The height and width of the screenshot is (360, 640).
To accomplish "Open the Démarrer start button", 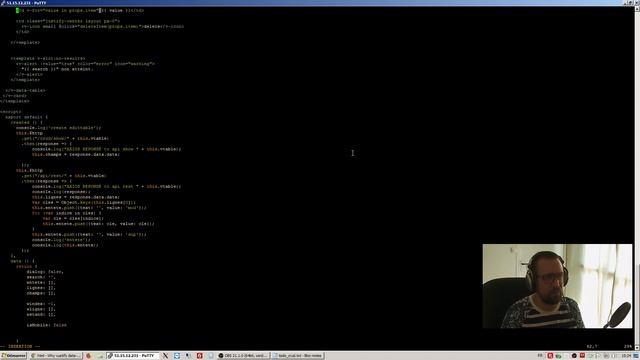I will (x=13, y=356).
